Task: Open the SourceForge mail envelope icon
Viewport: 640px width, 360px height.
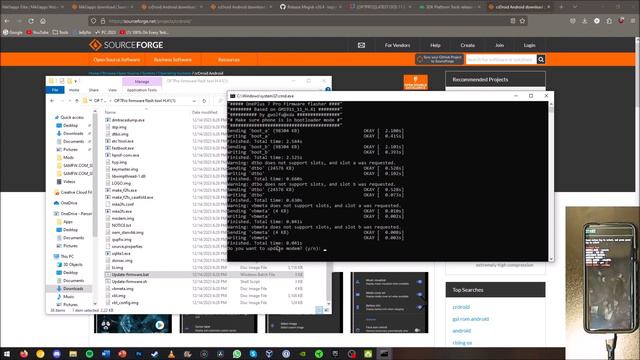Action: (361, 45)
